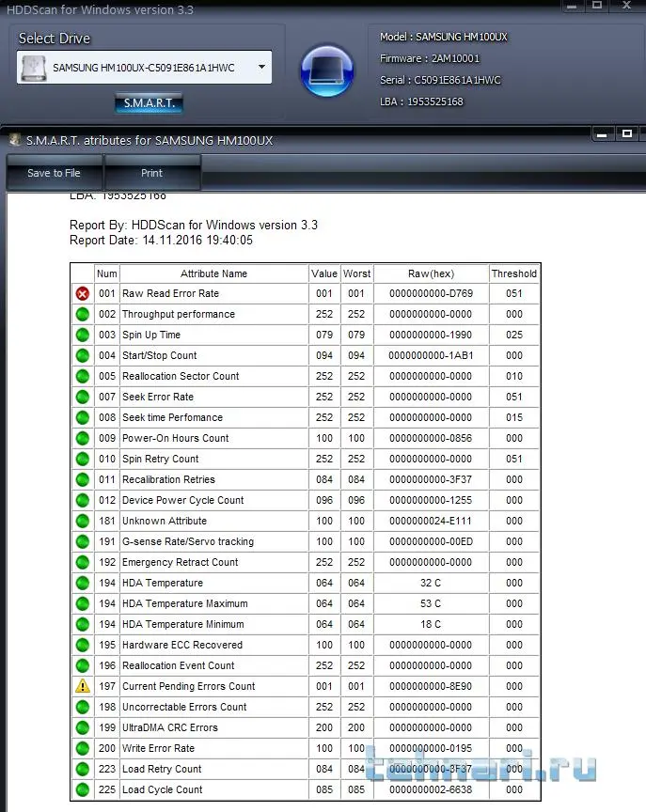Click green status icon for Emergency Retract Count
Screen dimensions: 646x812
83,562
